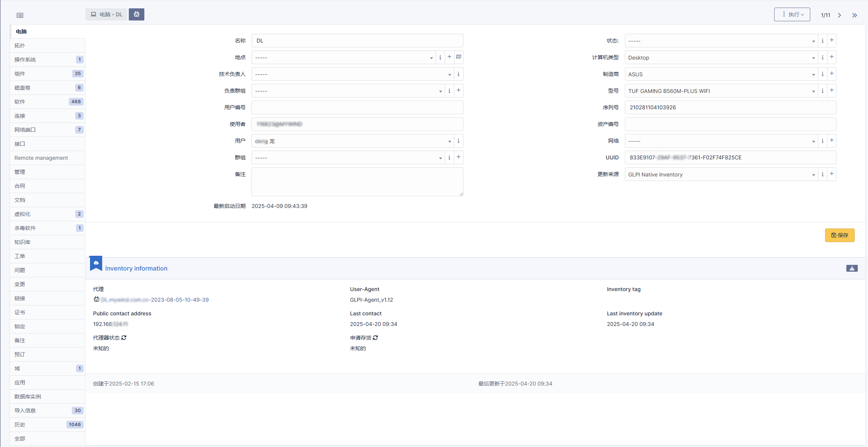
Task: Click the 资产编号 input field
Action: [x=730, y=124]
